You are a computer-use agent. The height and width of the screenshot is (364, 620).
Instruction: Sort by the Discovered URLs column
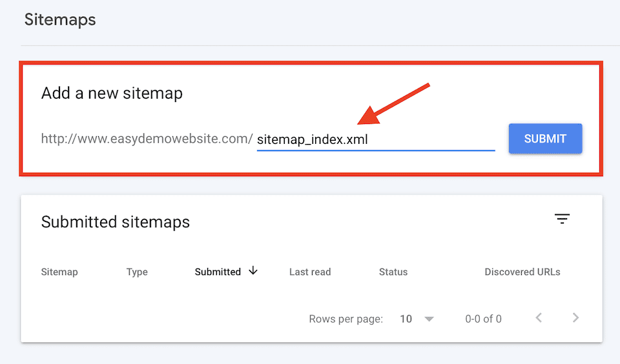(x=522, y=272)
